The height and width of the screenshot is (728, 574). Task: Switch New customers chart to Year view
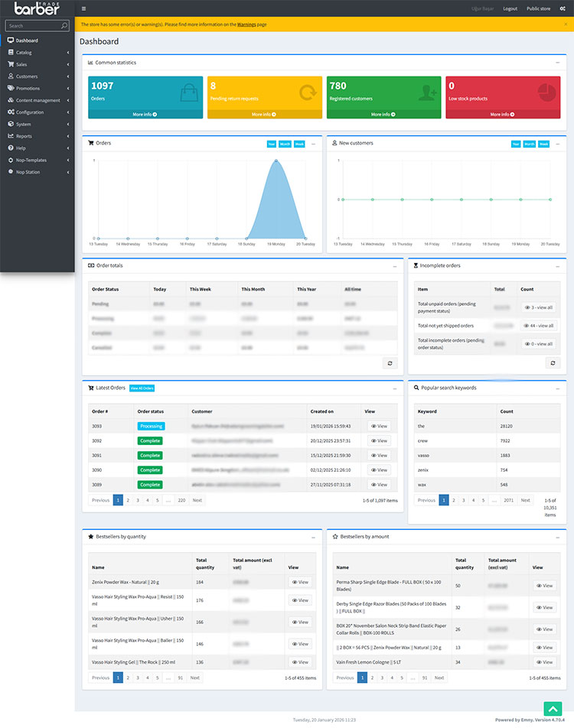[516, 144]
